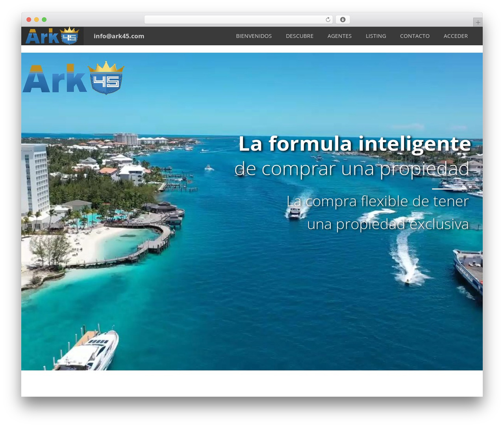This screenshot has height=427, width=504.
Task: Click the large Ark45 logo over the hero image
Action: [74, 78]
